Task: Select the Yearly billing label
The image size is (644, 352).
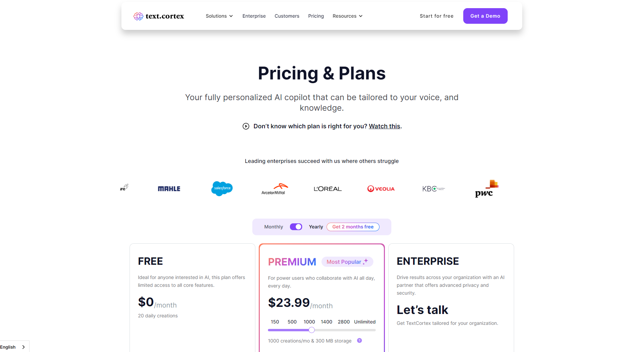Action: click(x=316, y=227)
